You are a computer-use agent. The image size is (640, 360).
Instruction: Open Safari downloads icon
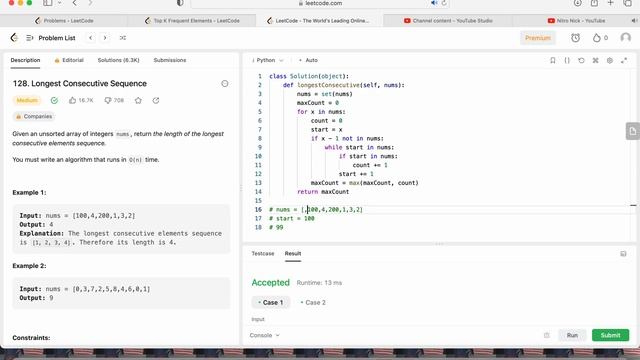tap(577, 3)
